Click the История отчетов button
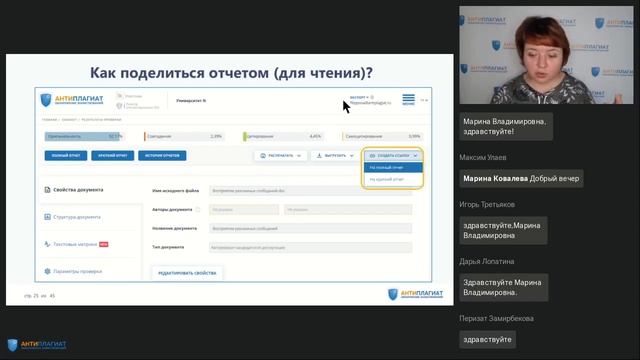Viewport: 640px width, 360px height. point(162,156)
